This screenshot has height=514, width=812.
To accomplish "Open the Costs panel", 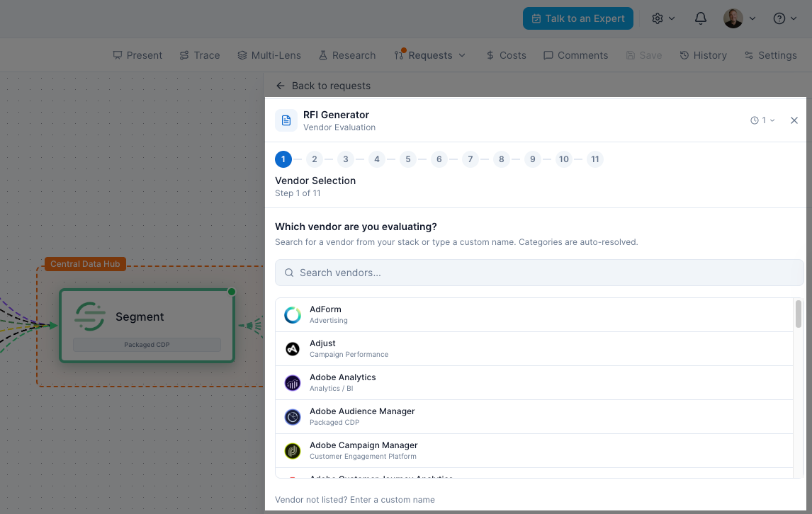I will coord(506,55).
